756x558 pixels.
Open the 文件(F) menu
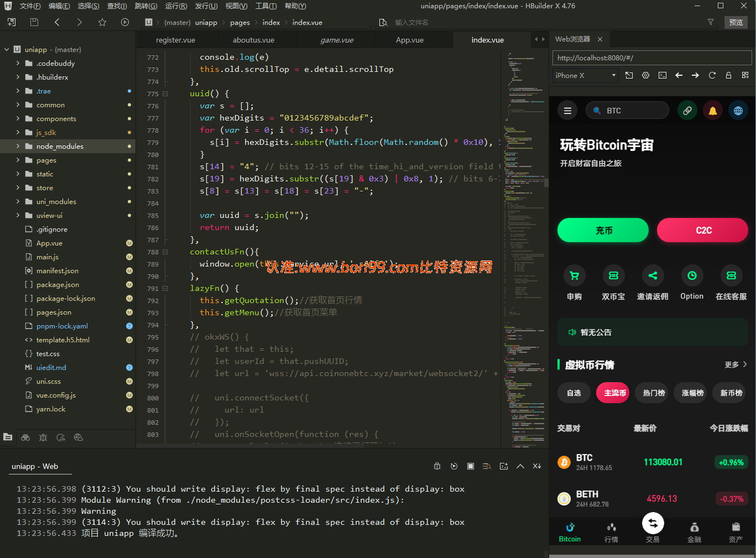pos(30,6)
